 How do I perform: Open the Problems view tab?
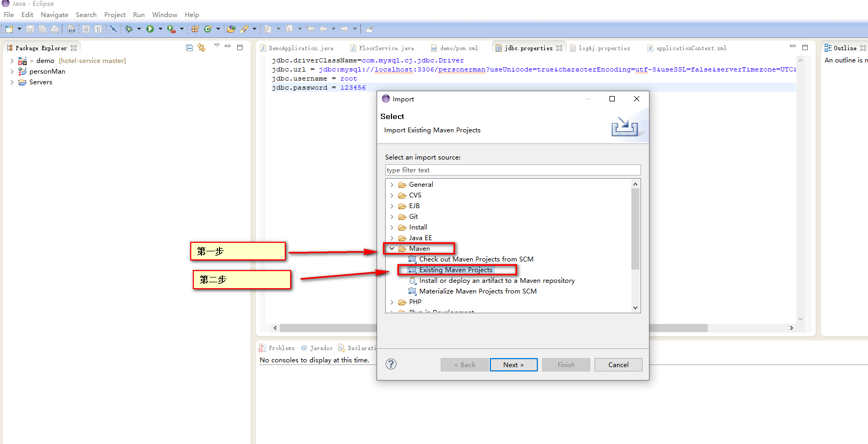coord(277,348)
